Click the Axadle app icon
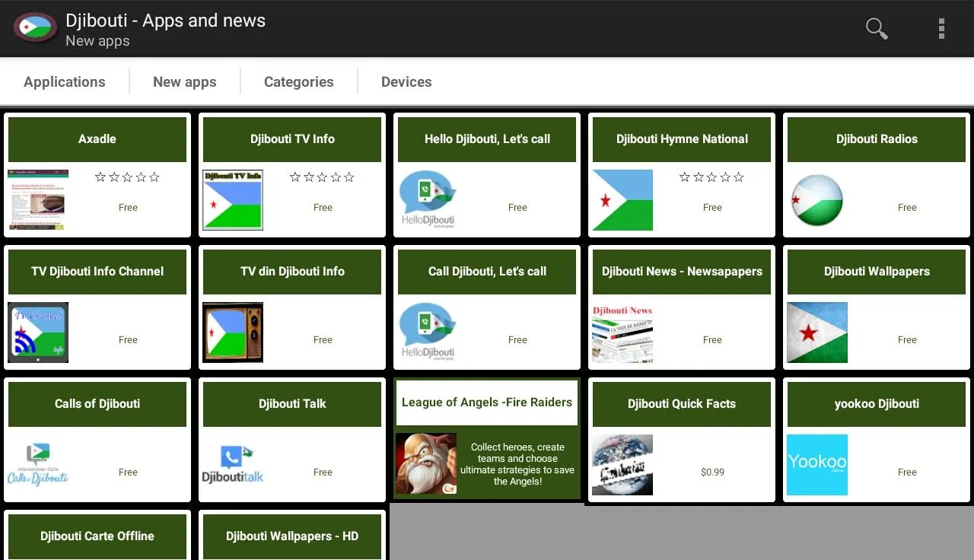 pyautogui.click(x=38, y=200)
